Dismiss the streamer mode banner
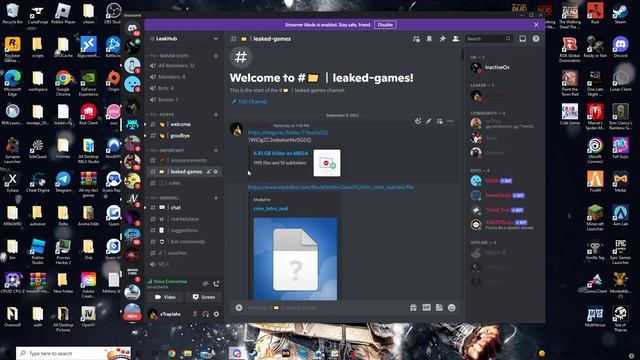This screenshot has height=360, width=640. point(536,25)
